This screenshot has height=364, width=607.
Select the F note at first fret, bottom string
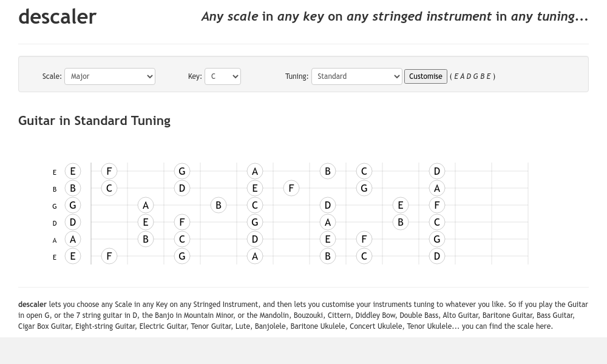coord(109,256)
